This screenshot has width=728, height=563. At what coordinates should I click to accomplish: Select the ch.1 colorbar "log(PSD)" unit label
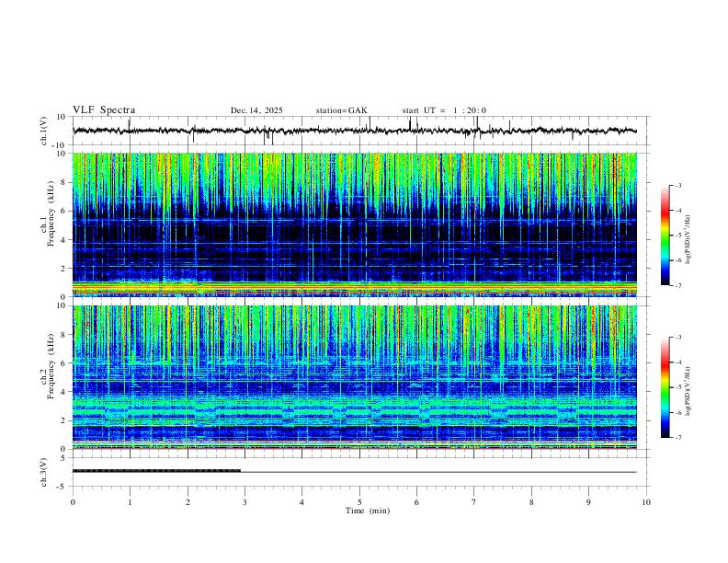(x=688, y=240)
